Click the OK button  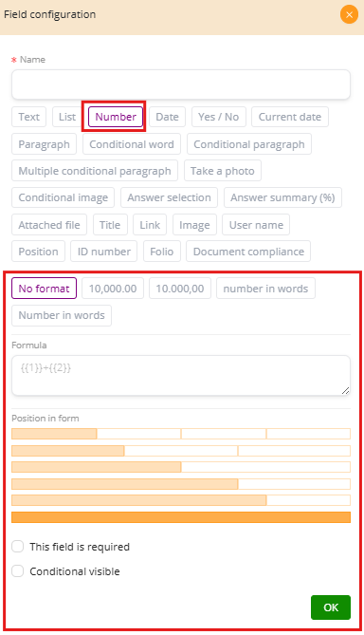[x=331, y=607]
